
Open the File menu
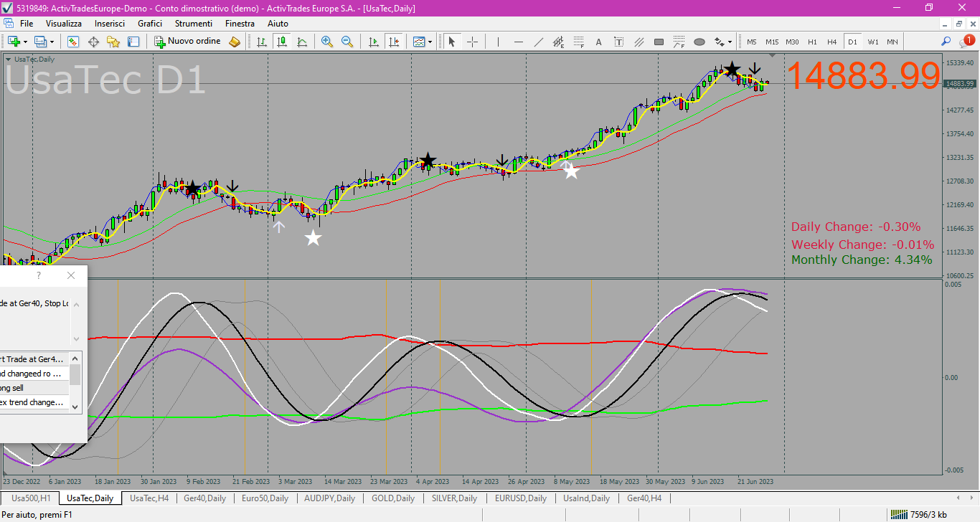pos(27,24)
